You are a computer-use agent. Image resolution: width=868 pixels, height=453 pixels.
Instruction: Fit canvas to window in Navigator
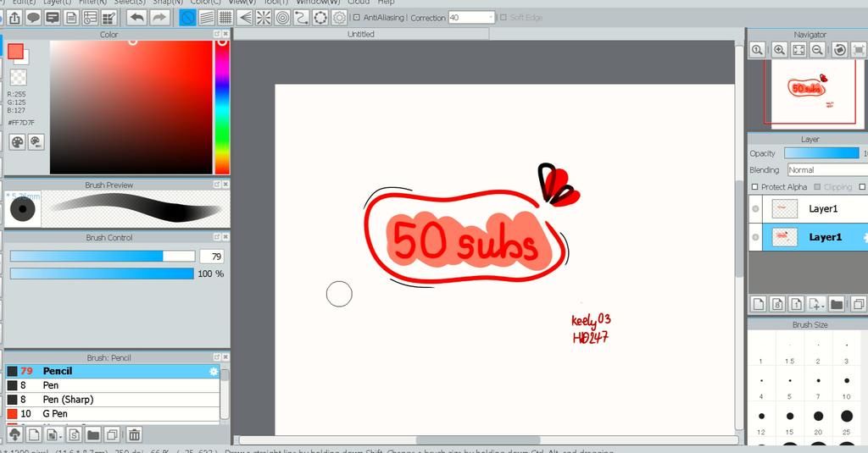pyautogui.click(x=798, y=50)
